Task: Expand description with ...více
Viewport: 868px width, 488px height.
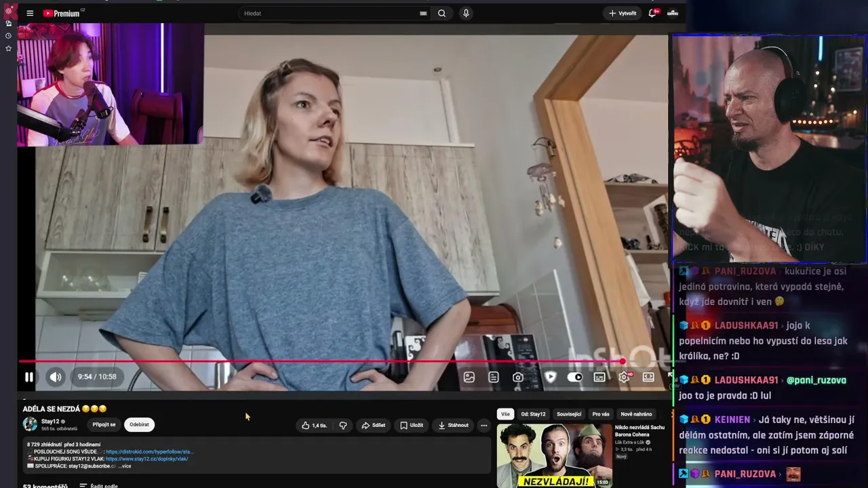Action: click(124, 466)
